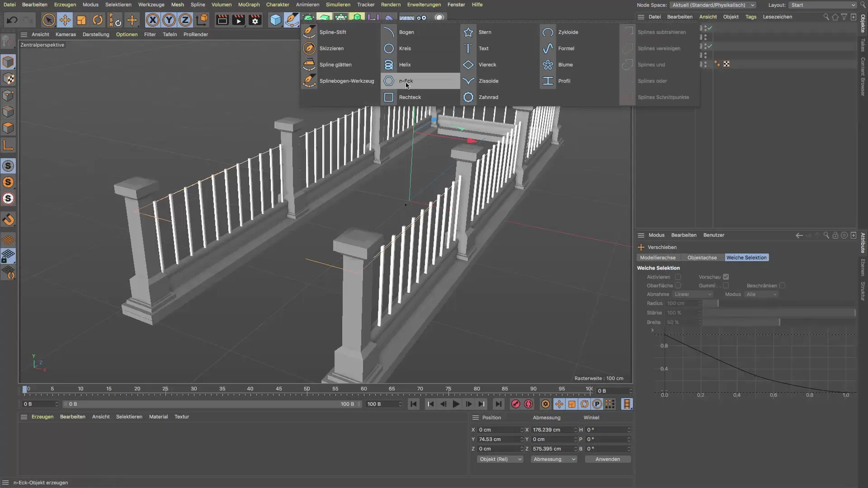
Task: Create a Kreis spline
Action: [420, 48]
